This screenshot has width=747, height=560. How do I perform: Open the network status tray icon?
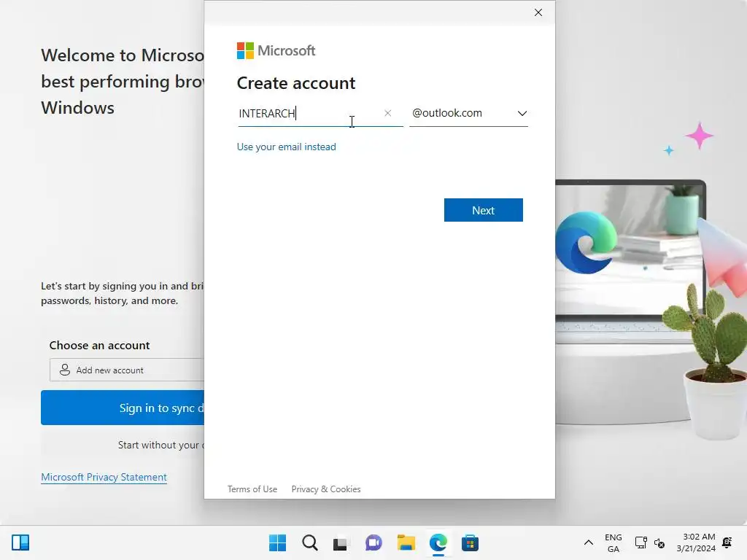[640, 542]
